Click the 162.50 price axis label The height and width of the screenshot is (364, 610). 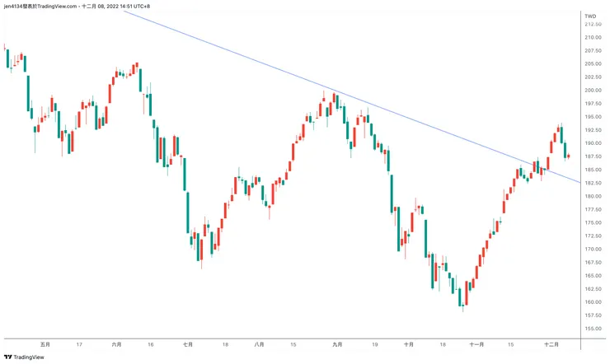(x=593, y=288)
